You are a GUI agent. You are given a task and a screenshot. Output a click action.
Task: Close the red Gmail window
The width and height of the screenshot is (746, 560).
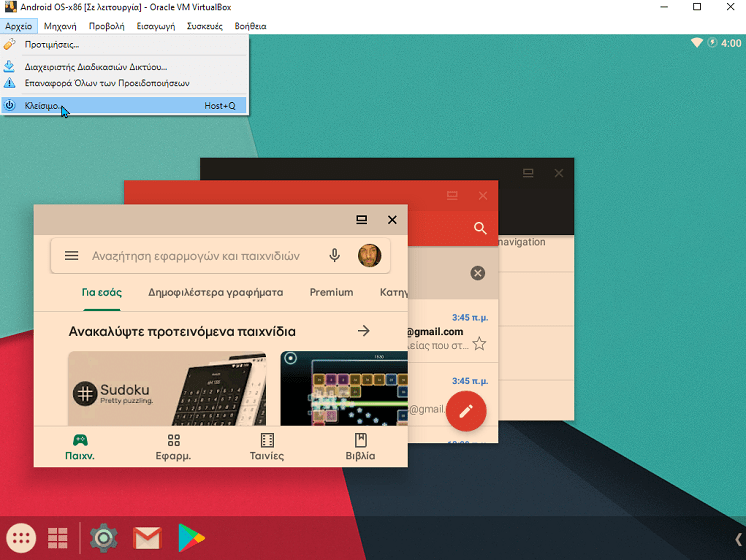coord(483,196)
